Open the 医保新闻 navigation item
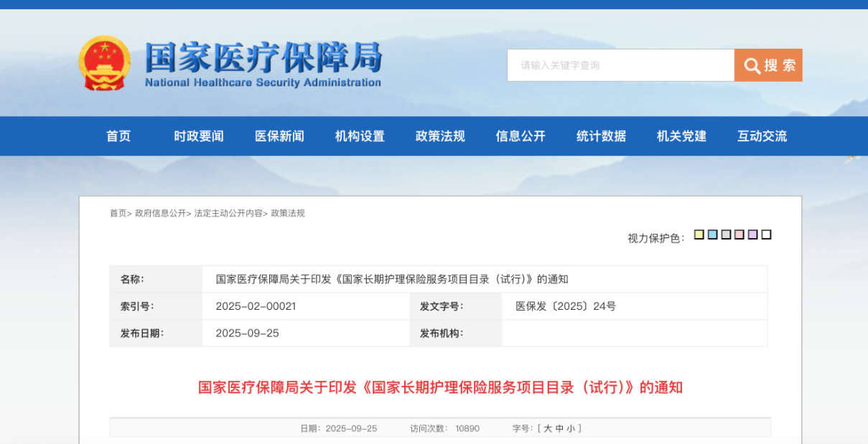868x444 pixels. point(279,136)
